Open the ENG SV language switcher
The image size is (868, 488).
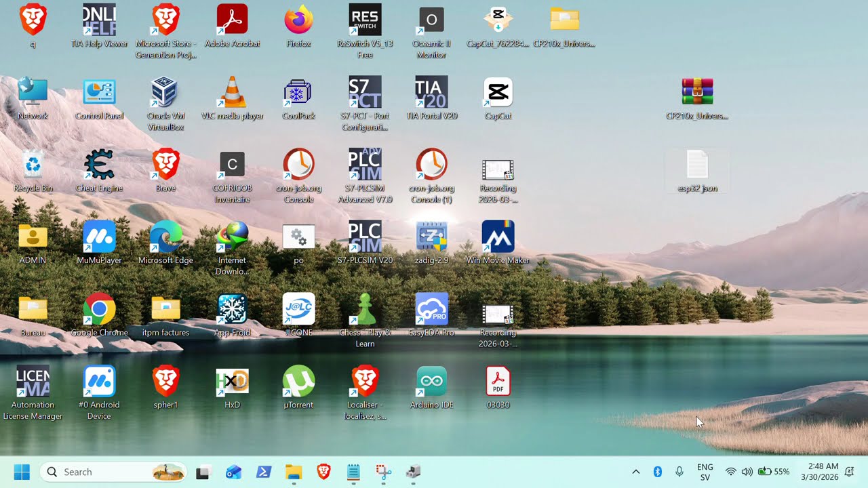(705, 472)
